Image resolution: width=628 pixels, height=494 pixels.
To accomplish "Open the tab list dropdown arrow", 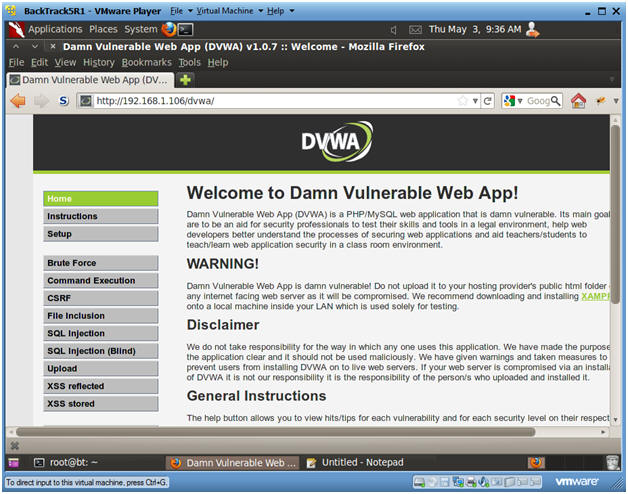I will tap(612, 79).
